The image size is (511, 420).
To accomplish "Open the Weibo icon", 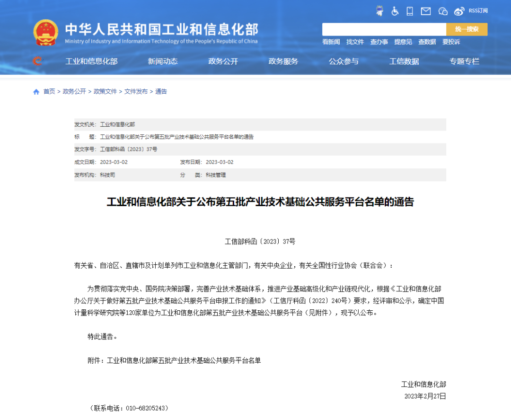I will pos(459,11).
